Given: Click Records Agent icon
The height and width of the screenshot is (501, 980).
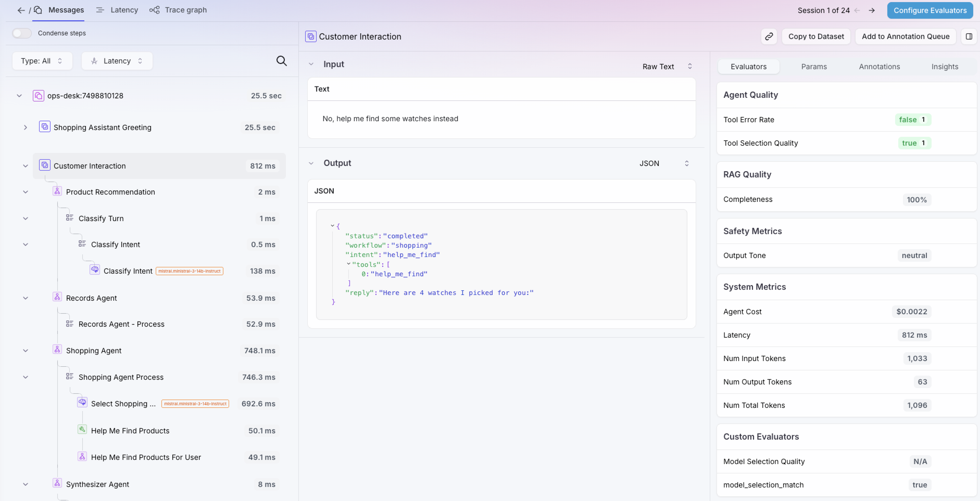Looking at the screenshot, I should tap(57, 297).
